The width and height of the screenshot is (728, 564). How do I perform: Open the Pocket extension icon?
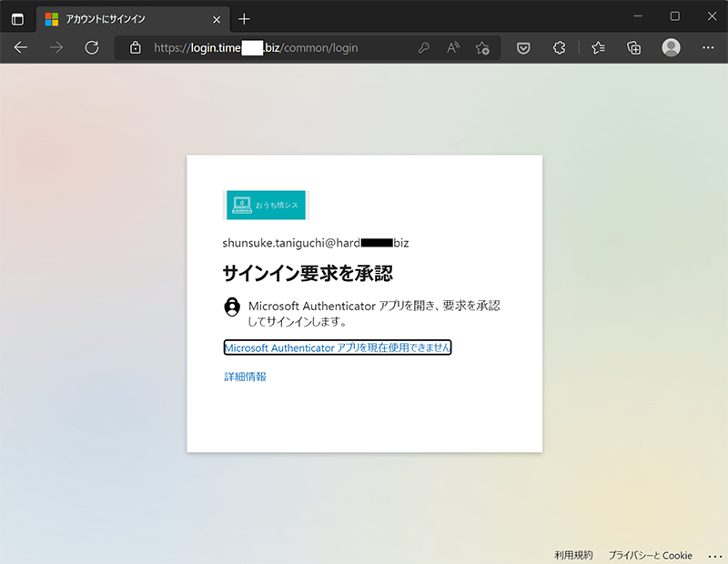tap(523, 47)
